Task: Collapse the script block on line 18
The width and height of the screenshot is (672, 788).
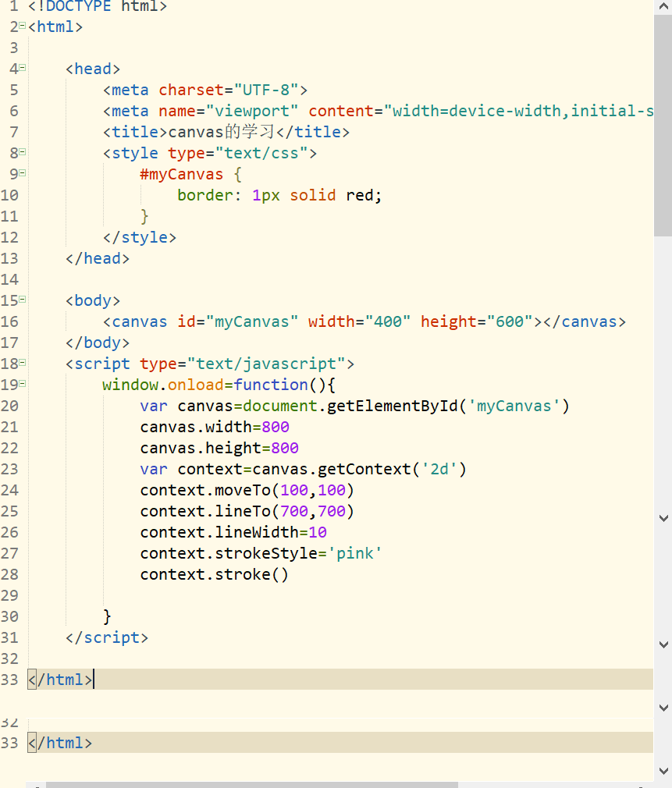Action: click(x=22, y=363)
